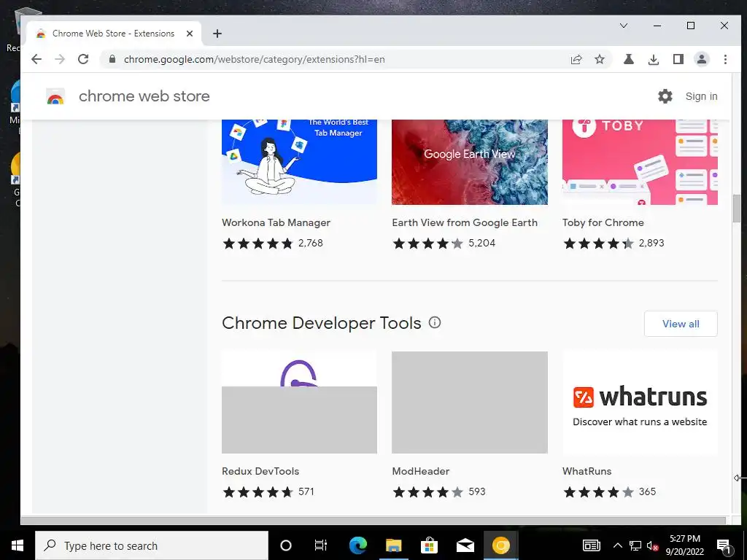Select the Chrome Web Store - Extensions tab
The image size is (747, 560).
coord(113,34)
